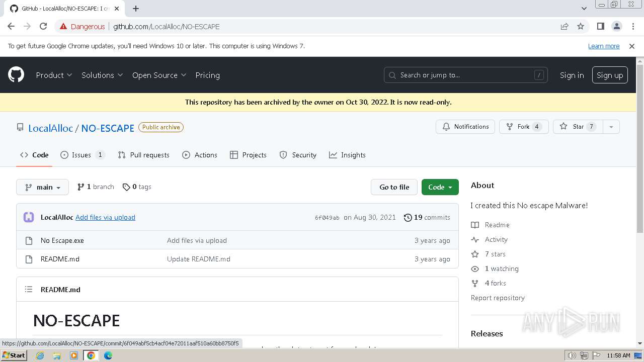Open Chrome side panel icon
The width and height of the screenshot is (644, 362).
click(600, 26)
